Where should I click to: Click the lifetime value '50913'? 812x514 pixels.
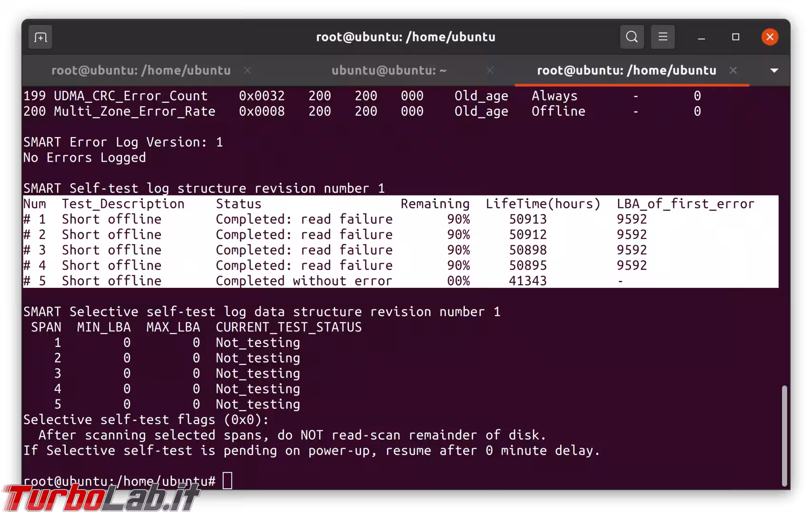click(528, 219)
